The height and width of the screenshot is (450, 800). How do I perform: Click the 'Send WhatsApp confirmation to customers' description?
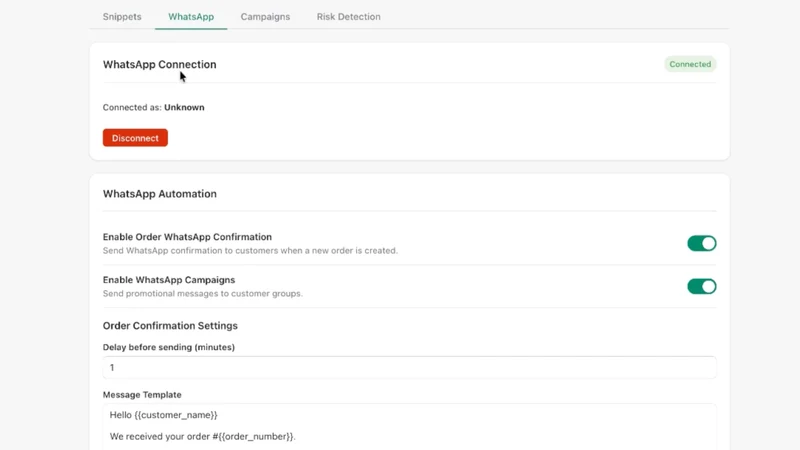click(x=250, y=251)
